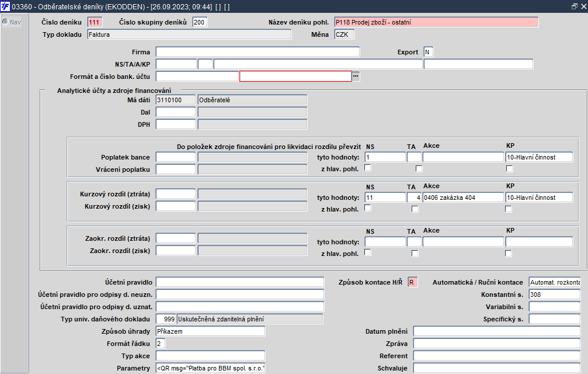Tick NS 'z hlav. pohl.' checkbox in Kurzový rozdíl group

coord(368,208)
